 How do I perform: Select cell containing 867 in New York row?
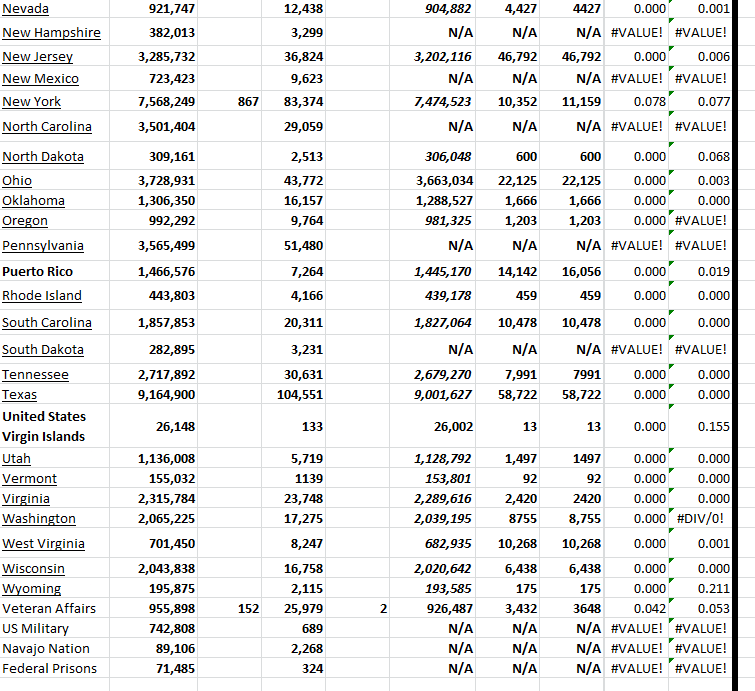[249, 102]
